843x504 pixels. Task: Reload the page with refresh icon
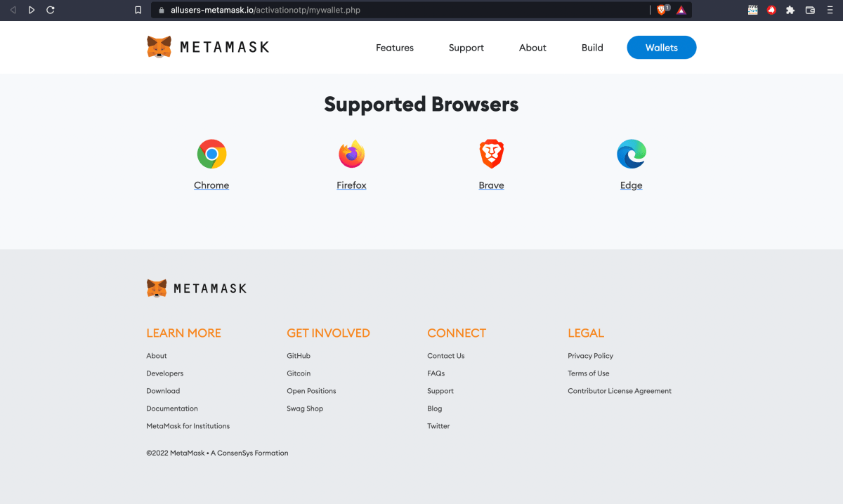tap(50, 10)
